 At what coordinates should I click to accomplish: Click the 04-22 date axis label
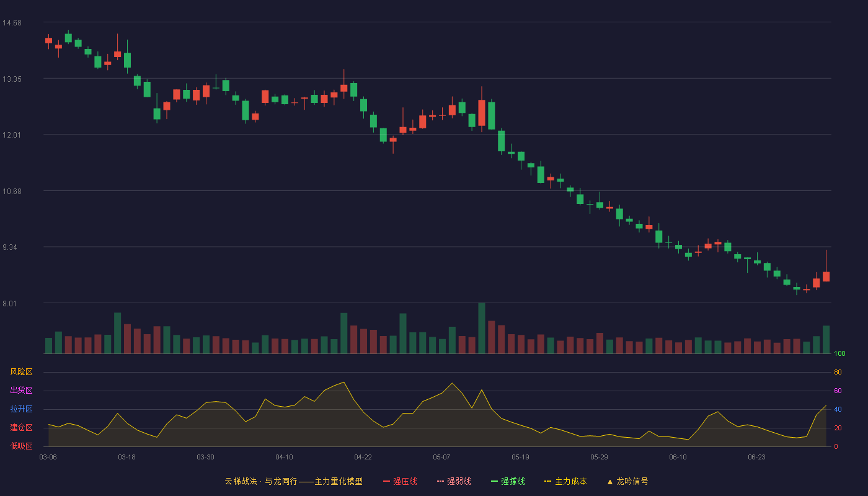click(x=363, y=457)
